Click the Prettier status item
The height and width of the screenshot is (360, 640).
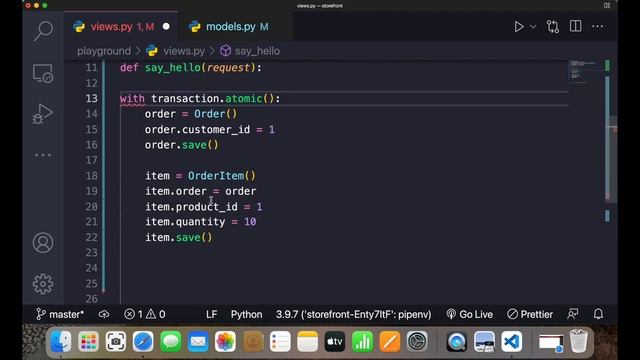point(530,314)
